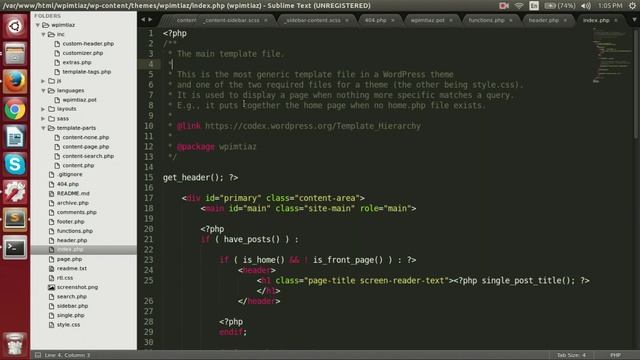Switch to _content-sidebar.scss tab
640x360 pixels.
tap(231, 20)
